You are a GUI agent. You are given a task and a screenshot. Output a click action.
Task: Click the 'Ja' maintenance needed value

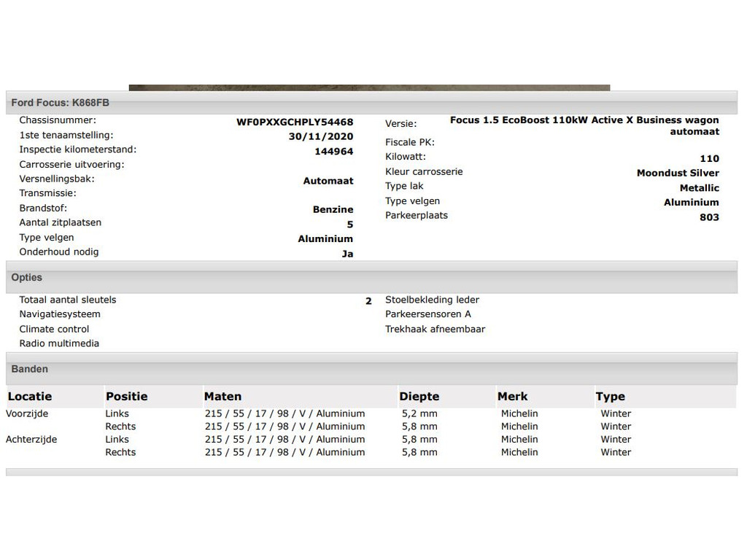[x=347, y=254]
